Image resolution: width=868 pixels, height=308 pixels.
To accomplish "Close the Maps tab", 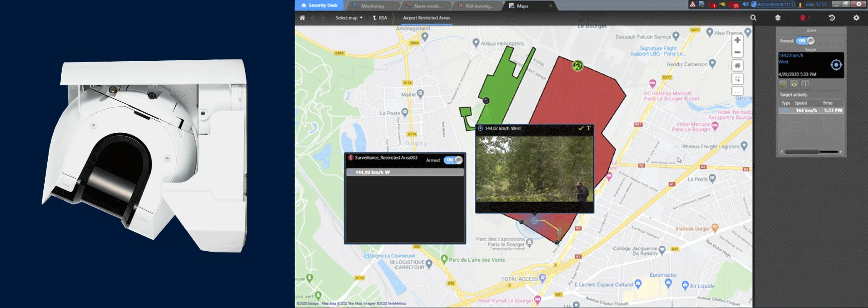I will pos(551,6).
